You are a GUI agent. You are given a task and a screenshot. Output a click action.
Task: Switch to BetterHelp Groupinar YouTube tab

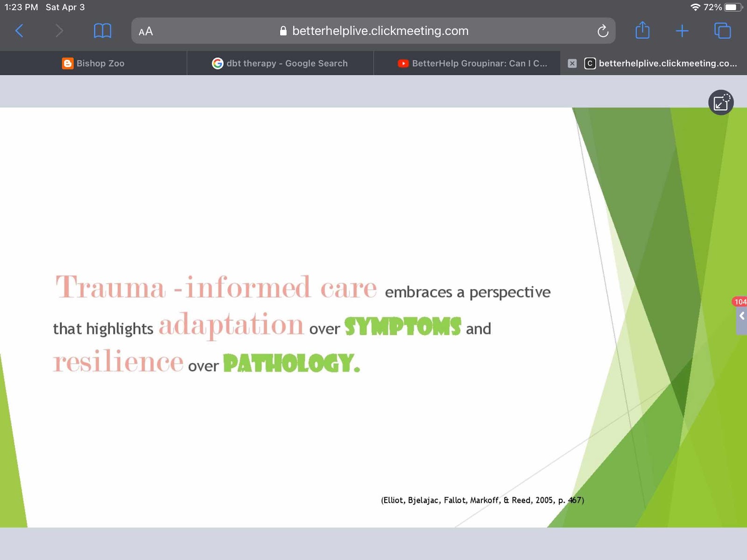(467, 63)
